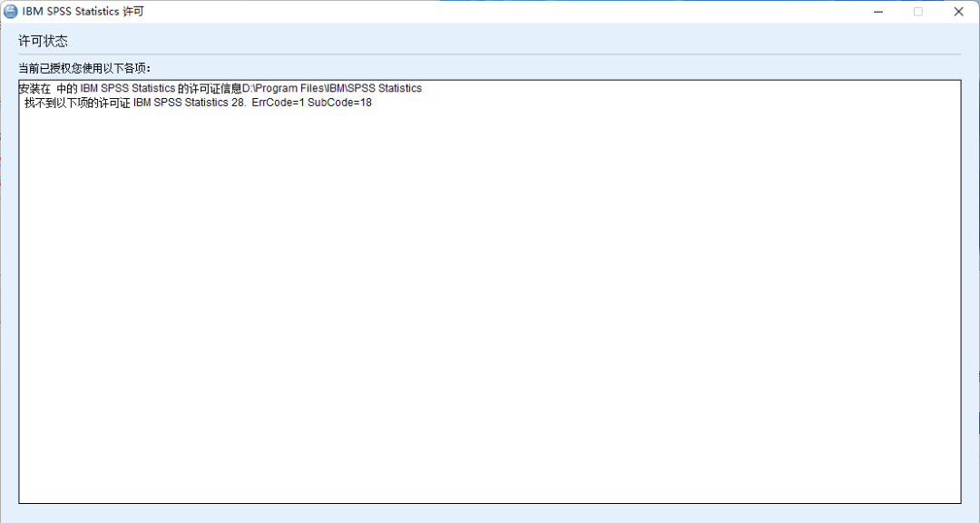
Task: Click the 许可状态 heading
Action: [44, 41]
